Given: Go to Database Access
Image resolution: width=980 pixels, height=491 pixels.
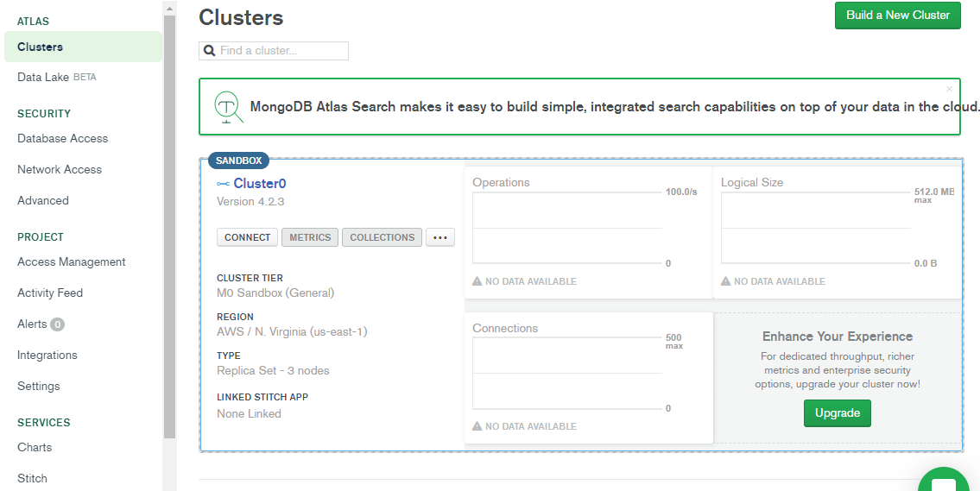Looking at the screenshot, I should [x=62, y=139].
